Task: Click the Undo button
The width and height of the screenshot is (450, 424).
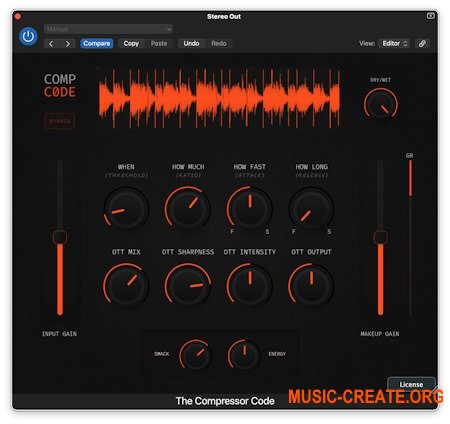Action: (x=191, y=44)
